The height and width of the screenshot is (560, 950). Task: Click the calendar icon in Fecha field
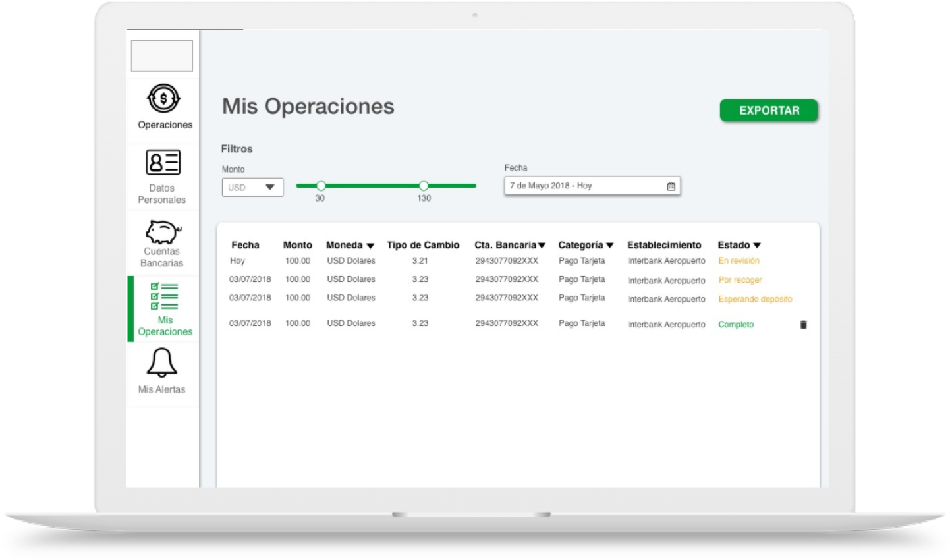[671, 186]
